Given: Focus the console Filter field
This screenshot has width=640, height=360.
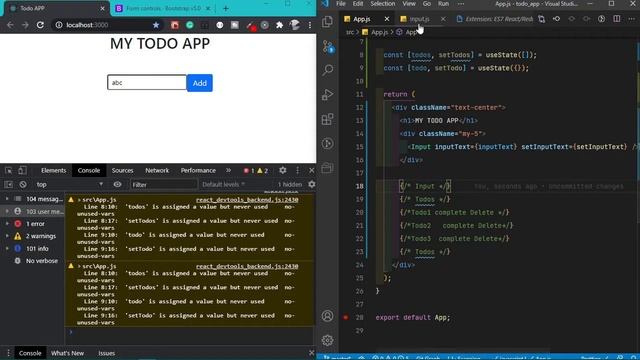Looking at the screenshot, I should click(164, 184).
